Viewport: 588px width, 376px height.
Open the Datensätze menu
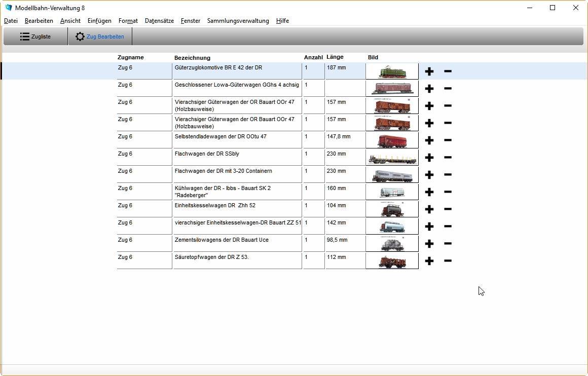[x=159, y=21]
